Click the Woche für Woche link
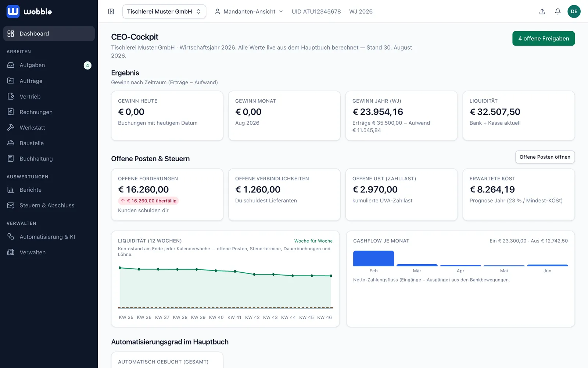The height and width of the screenshot is (368, 588). [313, 241]
